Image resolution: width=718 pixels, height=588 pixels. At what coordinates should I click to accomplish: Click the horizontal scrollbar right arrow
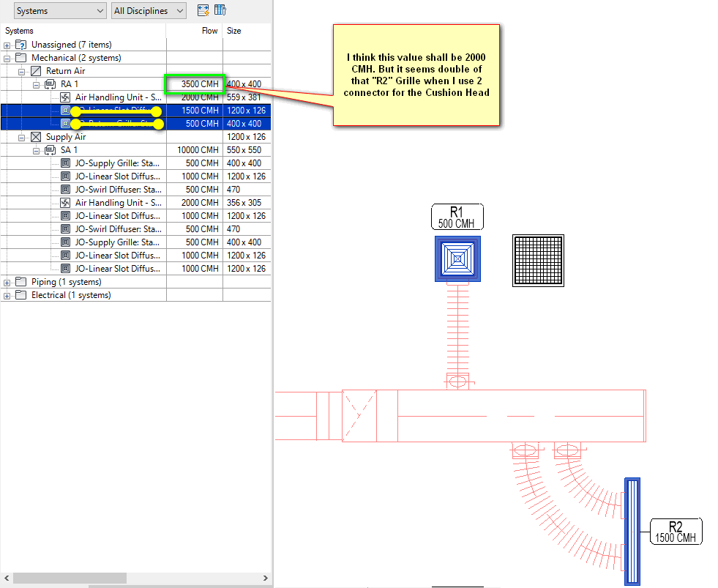(x=266, y=578)
